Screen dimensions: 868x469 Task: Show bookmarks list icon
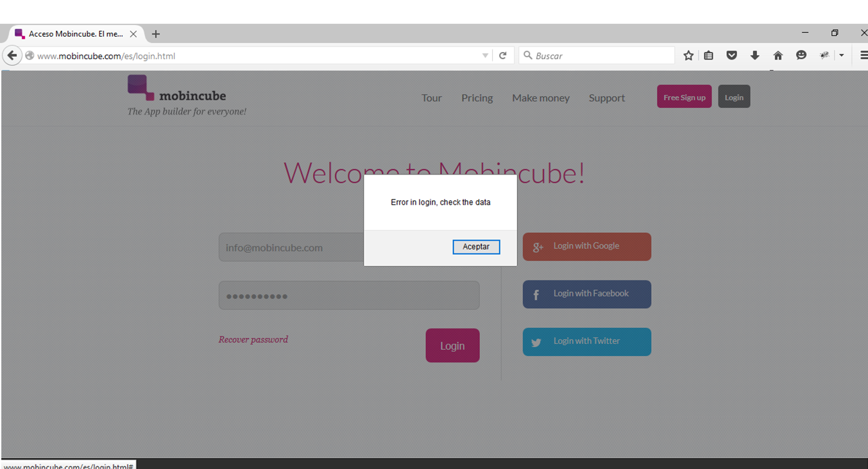[708, 56]
